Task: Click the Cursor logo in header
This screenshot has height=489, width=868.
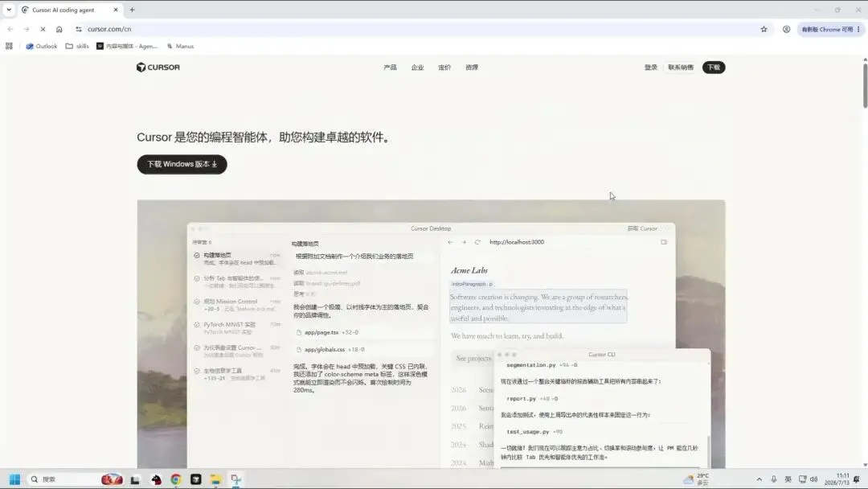Action: [x=158, y=68]
